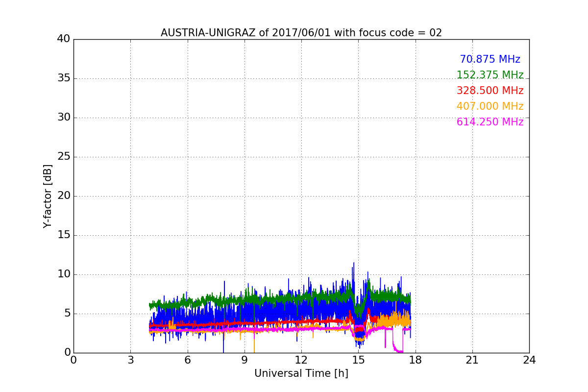Click the magenta dip to zero near 17 hours
Image resolution: width=588 pixels, height=392 pixels.
[x=398, y=350]
